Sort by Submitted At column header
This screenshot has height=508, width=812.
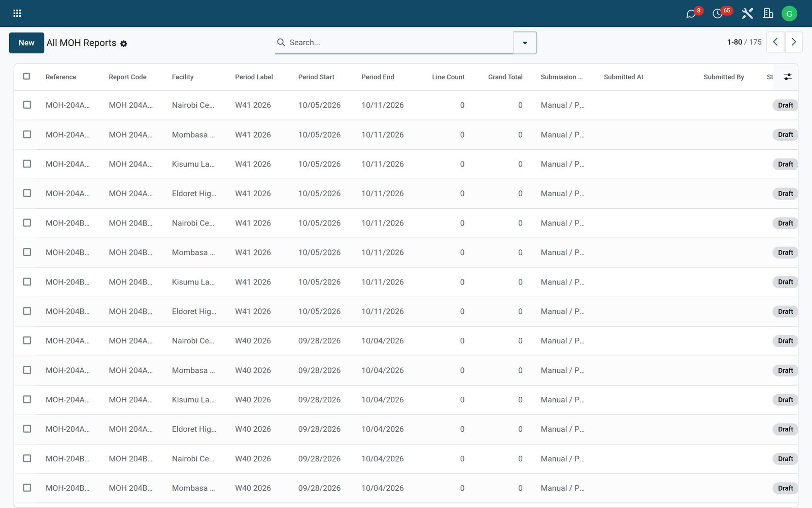[623, 77]
